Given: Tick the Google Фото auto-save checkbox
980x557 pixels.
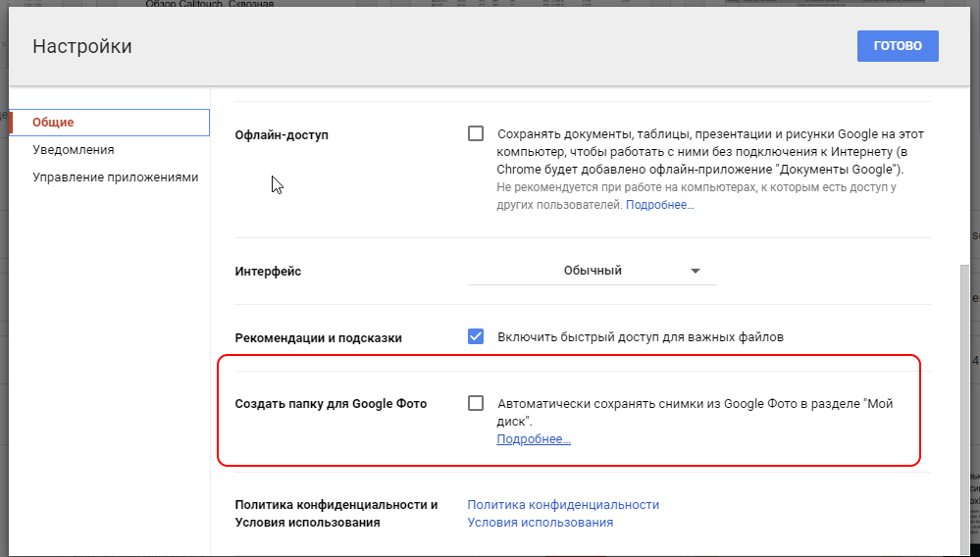Looking at the screenshot, I should point(476,403).
